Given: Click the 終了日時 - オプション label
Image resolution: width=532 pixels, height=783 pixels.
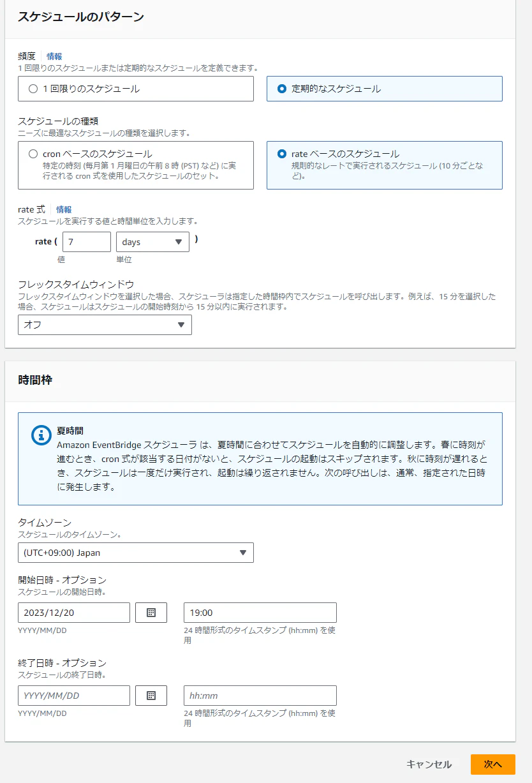Looking at the screenshot, I should click(x=62, y=663).
